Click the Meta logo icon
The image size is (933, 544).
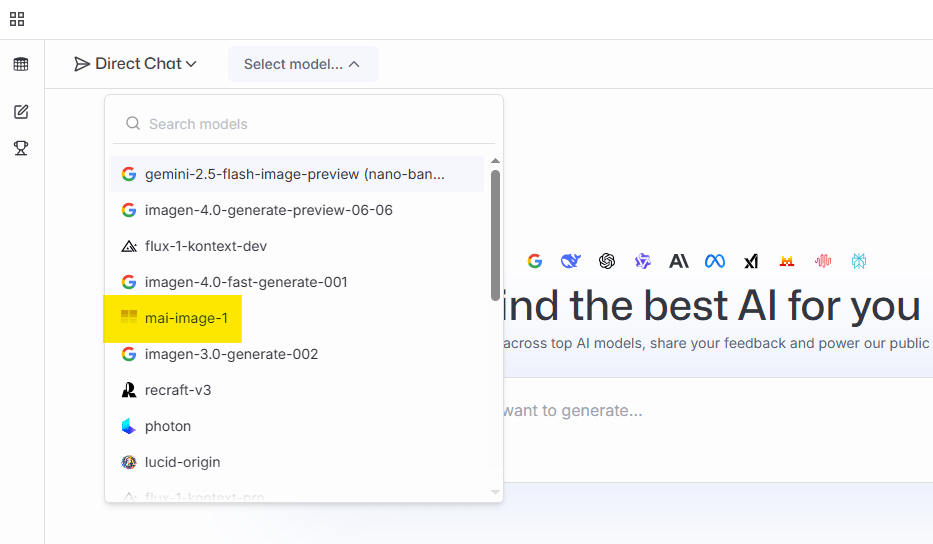tap(714, 261)
